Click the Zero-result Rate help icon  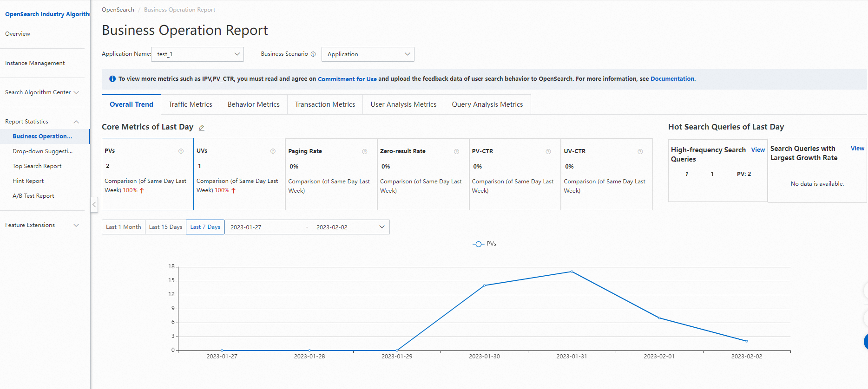click(x=456, y=151)
